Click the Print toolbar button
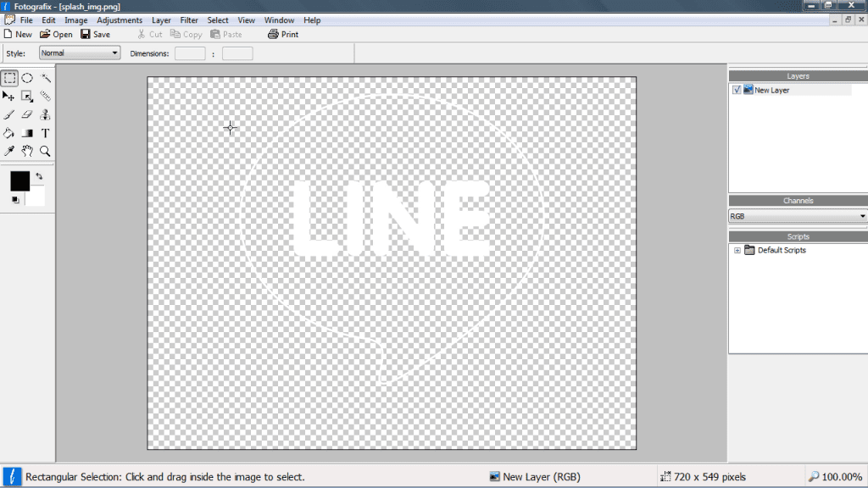This screenshot has width=868, height=488. (283, 34)
